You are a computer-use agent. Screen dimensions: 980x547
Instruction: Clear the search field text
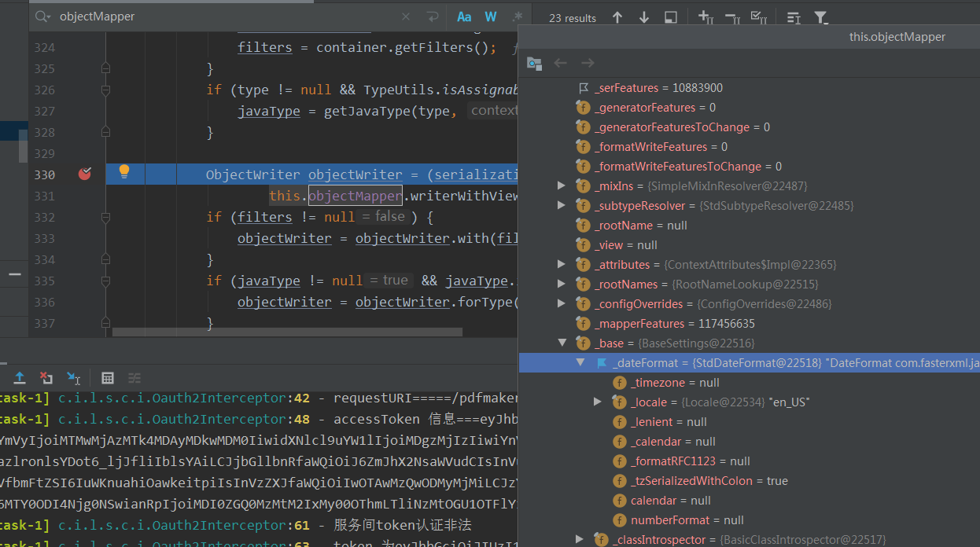tap(406, 17)
